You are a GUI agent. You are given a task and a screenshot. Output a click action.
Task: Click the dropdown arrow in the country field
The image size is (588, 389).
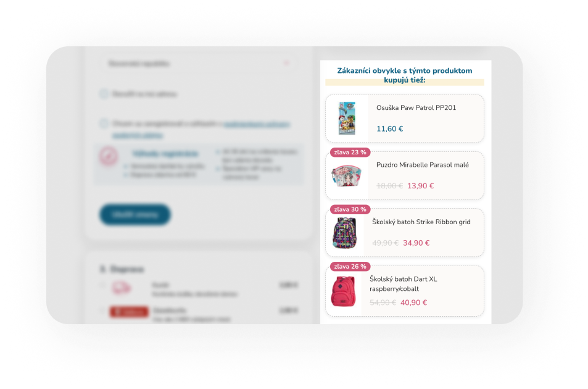tap(286, 63)
